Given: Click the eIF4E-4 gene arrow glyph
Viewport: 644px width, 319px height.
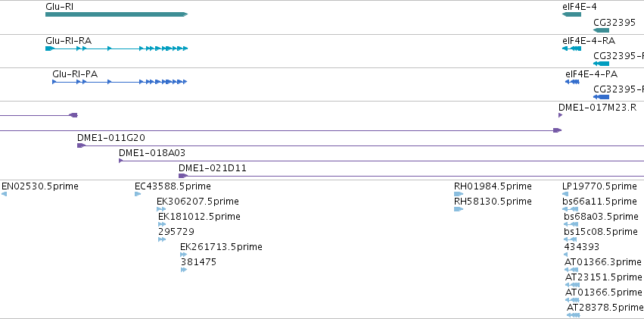Looking at the screenshot, I should point(571,14).
